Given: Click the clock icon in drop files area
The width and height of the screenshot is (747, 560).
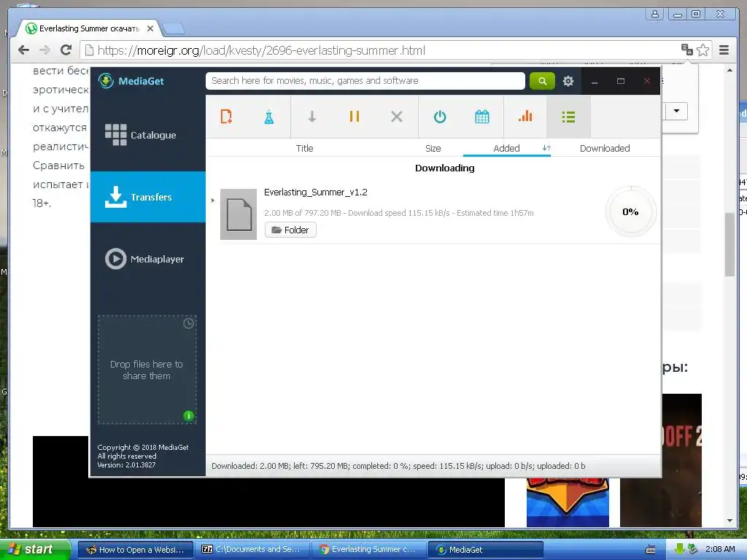Looking at the screenshot, I should tap(189, 323).
